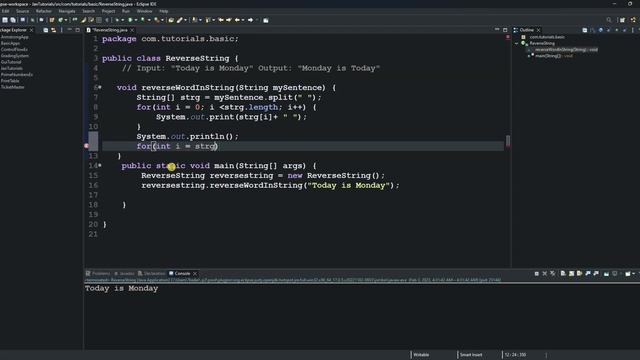Open the Run button dropdown arrow

coord(136,20)
